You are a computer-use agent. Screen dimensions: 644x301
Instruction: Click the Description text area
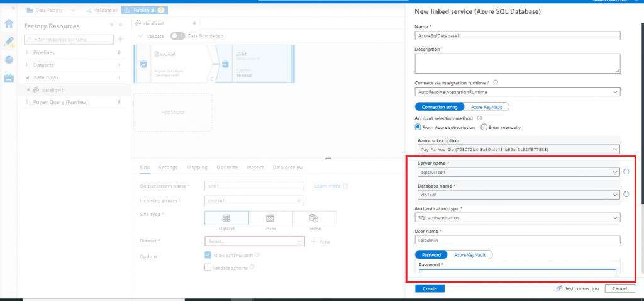pyautogui.click(x=518, y=64)
